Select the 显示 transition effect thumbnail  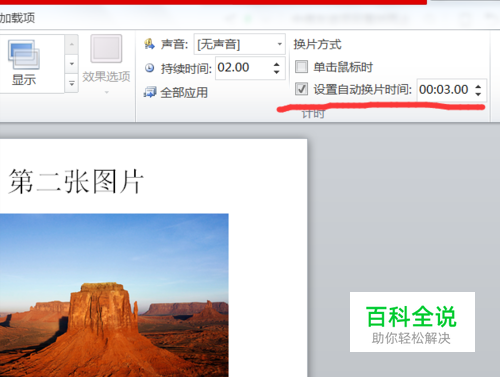point(24,63)
